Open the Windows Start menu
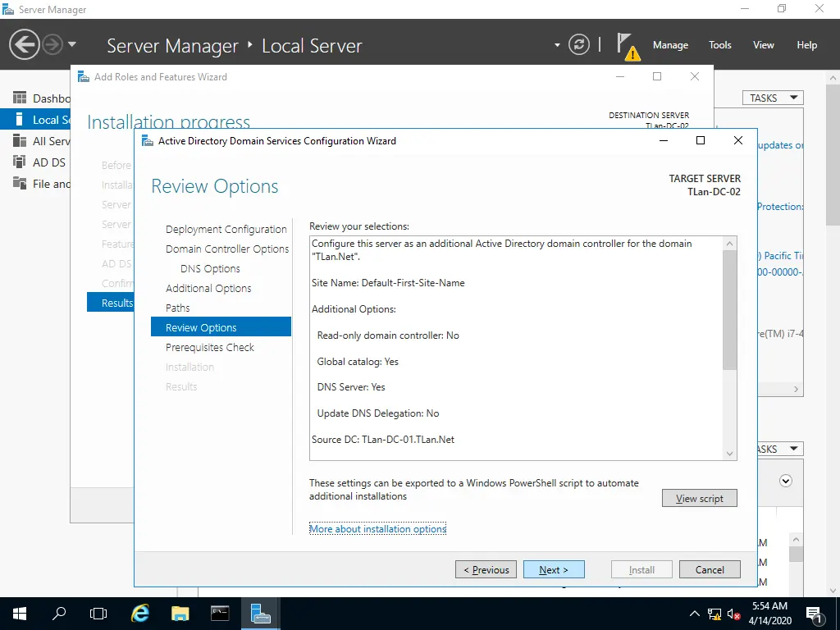 pyautogui.click(x=20, y=614)
